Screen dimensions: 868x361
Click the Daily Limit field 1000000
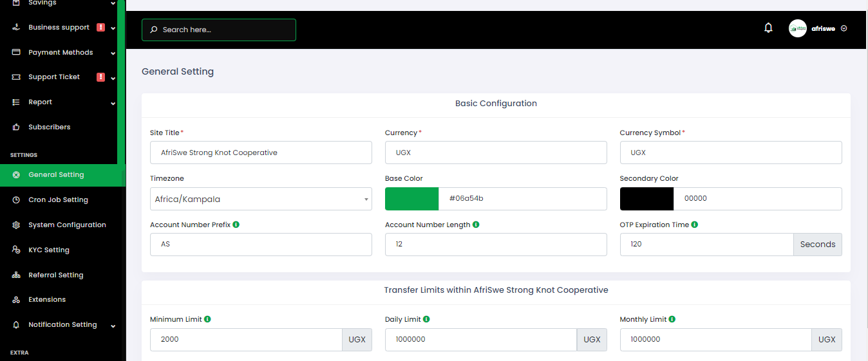pos(481,340)
